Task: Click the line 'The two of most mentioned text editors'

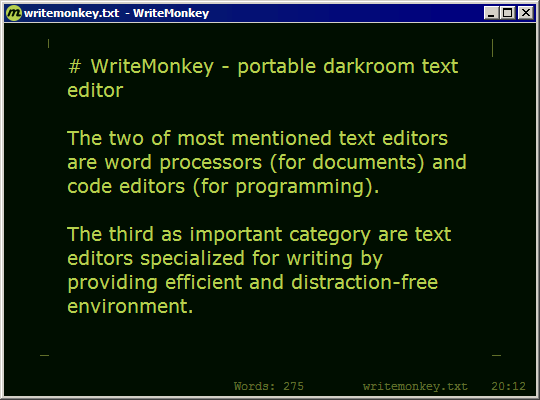Action: pos(257,139)
